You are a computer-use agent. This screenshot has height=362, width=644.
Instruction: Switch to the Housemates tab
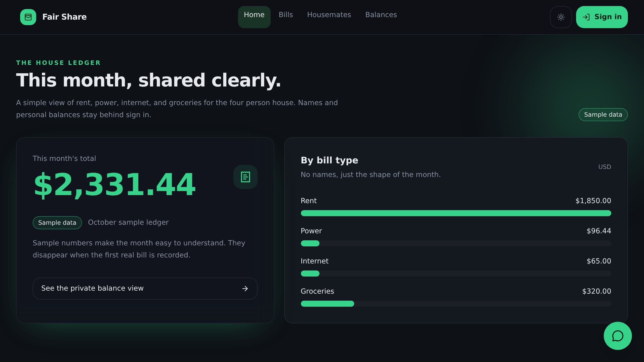(329, 15)
